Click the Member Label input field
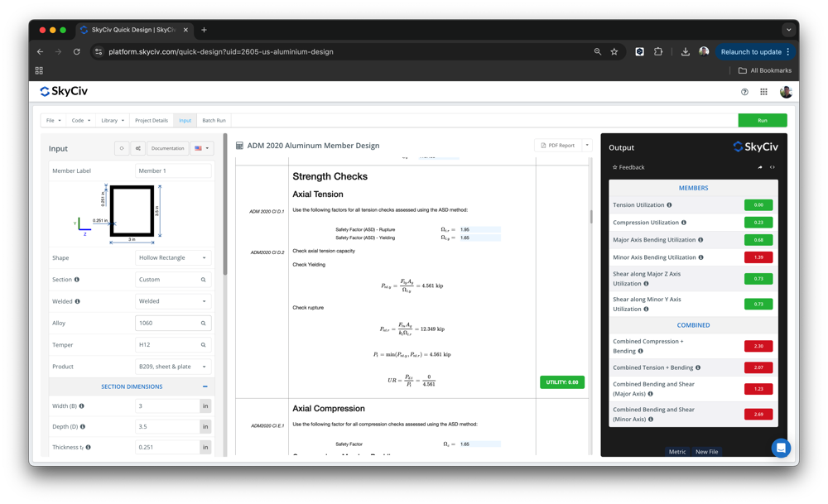The width and height of the screenshot is (828, 504). (x=172, y=171)
